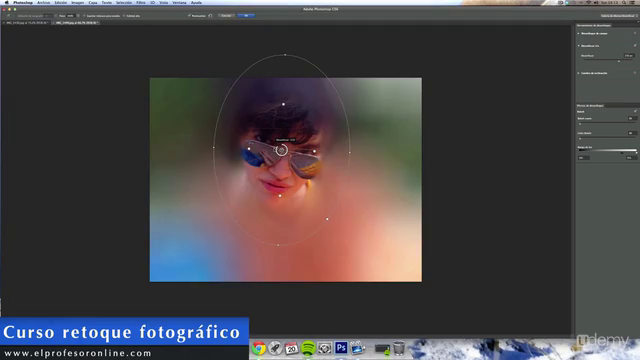
Task: Click the Rango de luz gradient bar
Action: click(x=607, y=151)
